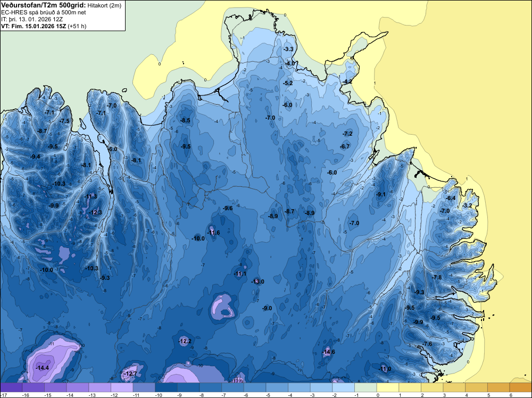Click the valid time 'VT: Fim. 15.01.2026 15Z'
Screen dimensions: 532x398
click(34, 26)
